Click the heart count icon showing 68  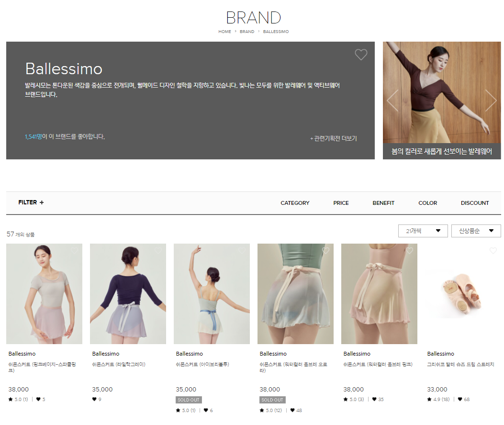[460, 399]
